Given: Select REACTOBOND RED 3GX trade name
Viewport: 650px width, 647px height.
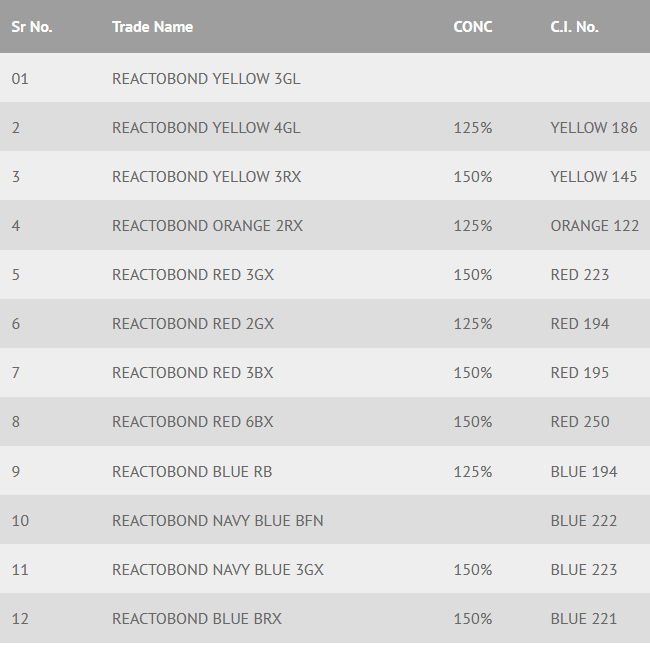Looking at the screenshot, I should click(x=192, y=275).
